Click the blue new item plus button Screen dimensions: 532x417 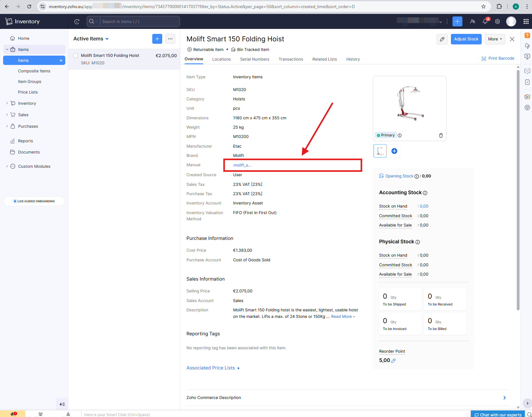click(x=157, y=39)
